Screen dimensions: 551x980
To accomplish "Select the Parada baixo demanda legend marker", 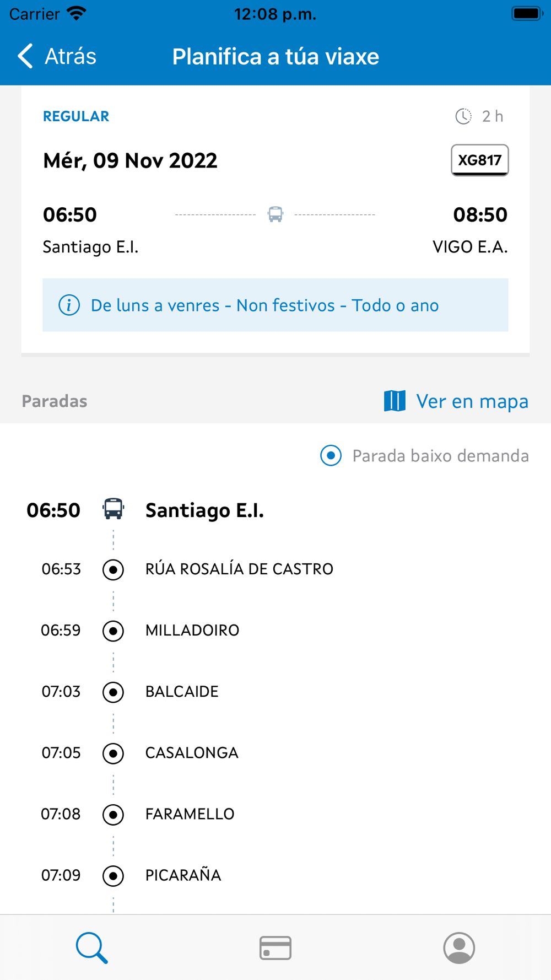I will pos(331,455).
